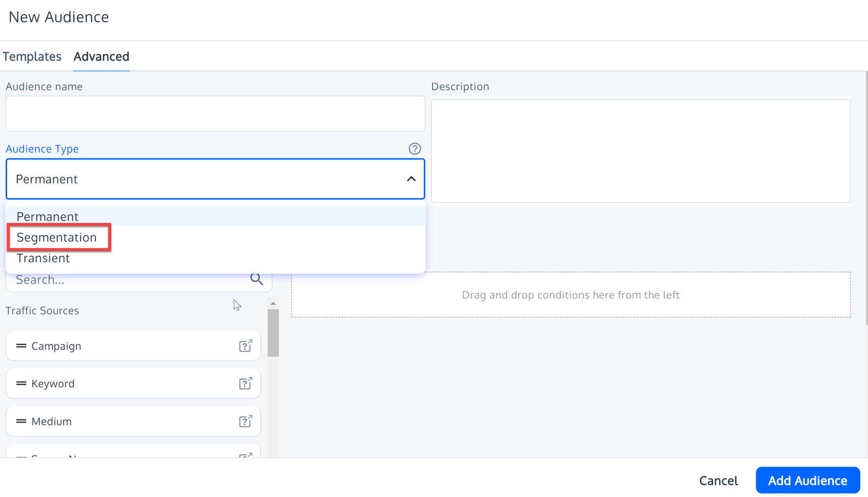The height and width of the screenshot is (497, 868).
Task: Select the highlighted Permanent option
Action: pyautogui.click(x=47, y=216)
